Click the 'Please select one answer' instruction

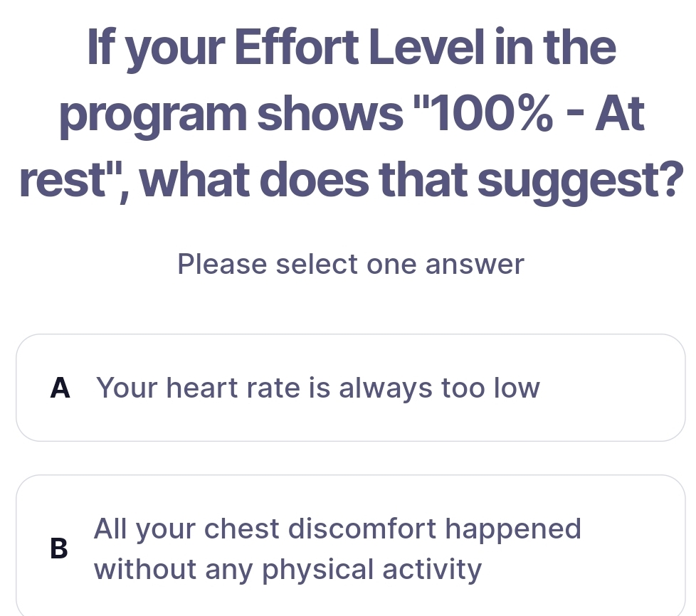pos(350,265)
